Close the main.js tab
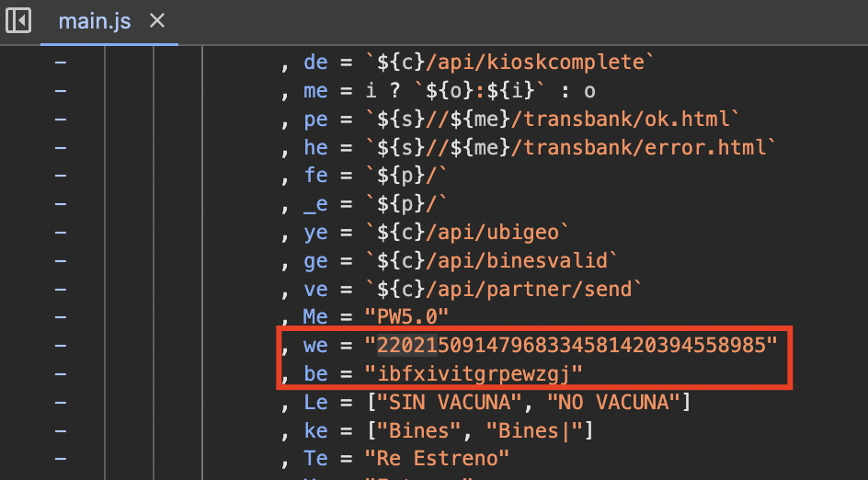Viewport: 868px width, 480px height. coord(157,21)
